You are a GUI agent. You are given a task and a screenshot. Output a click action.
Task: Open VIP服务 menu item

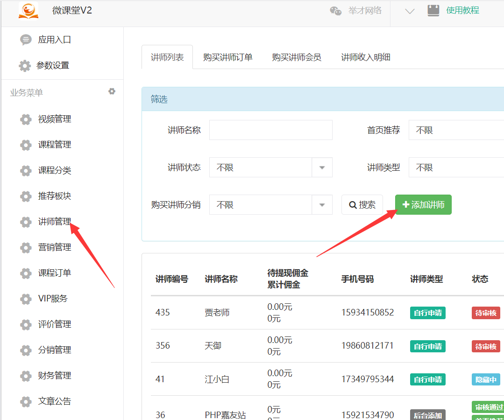point(53,299)
